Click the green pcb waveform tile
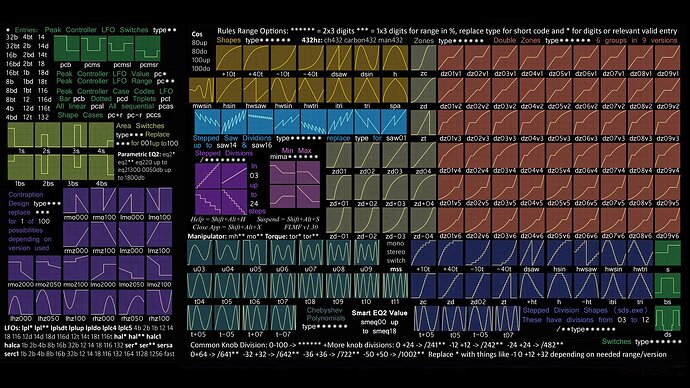 click(x=66, y=48)
